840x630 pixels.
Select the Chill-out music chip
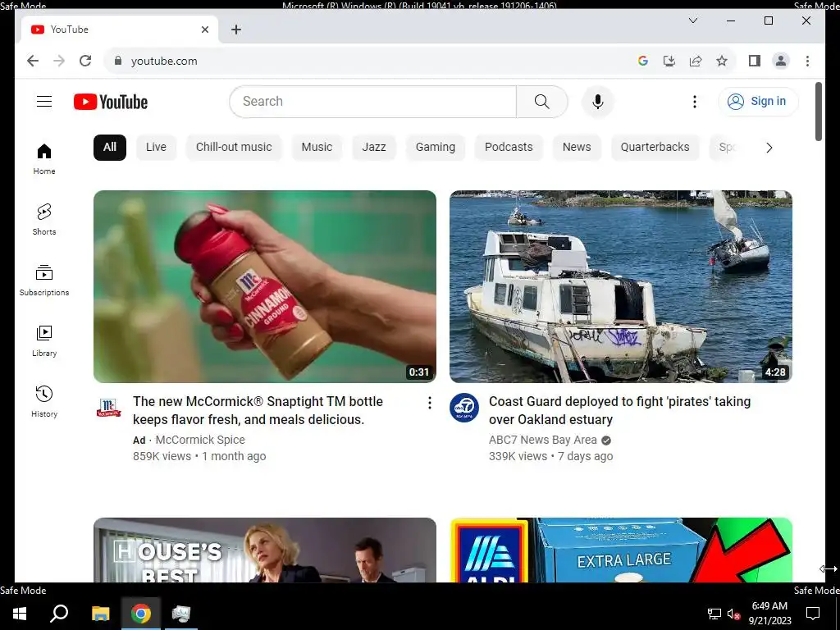pyautogui.click(x=234, y=148)
